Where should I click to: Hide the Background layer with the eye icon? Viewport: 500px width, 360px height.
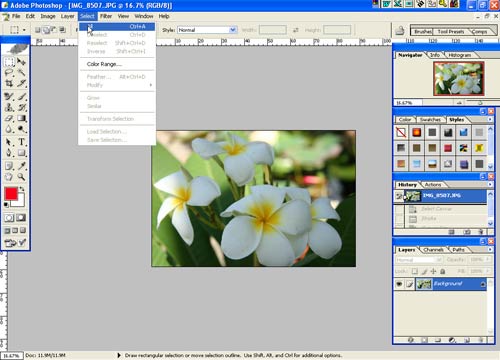[x=399, y=284]
